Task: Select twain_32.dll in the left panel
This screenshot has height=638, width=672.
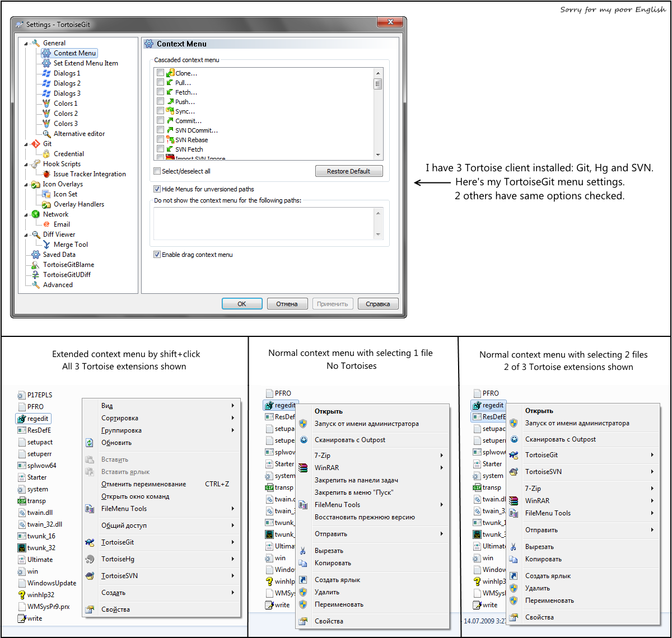Action: coord(45,524)
